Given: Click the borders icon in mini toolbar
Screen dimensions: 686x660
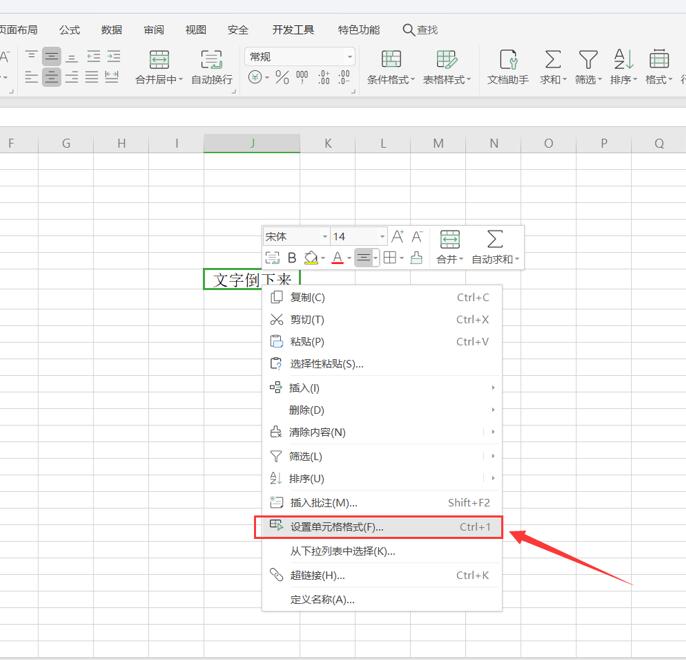Looking at the screenshot, I should [390, 258].
